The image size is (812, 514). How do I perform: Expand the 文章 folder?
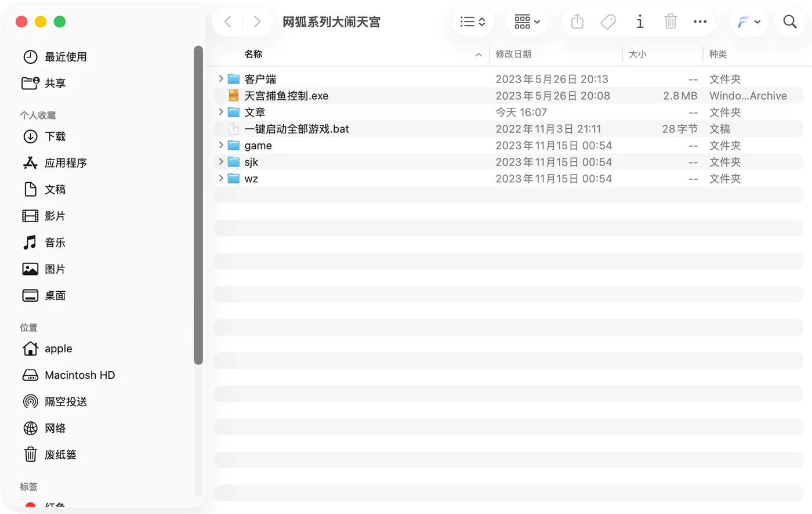coord(221,111)
